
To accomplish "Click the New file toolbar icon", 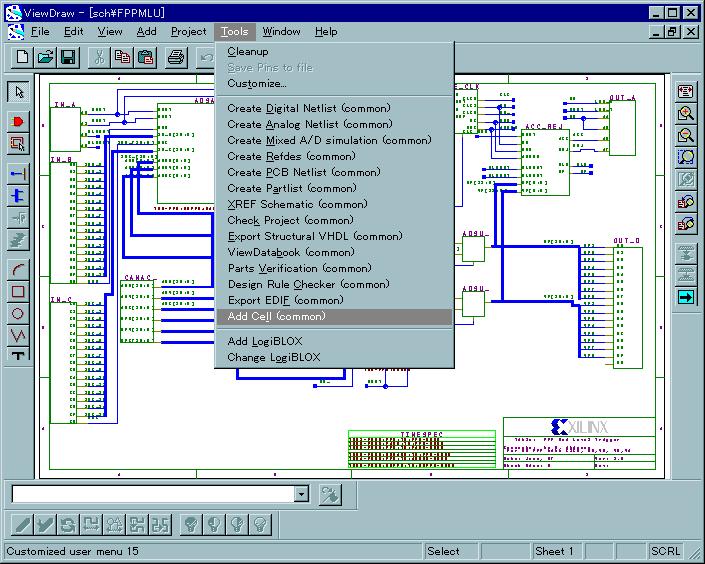I will pos(21,57).
